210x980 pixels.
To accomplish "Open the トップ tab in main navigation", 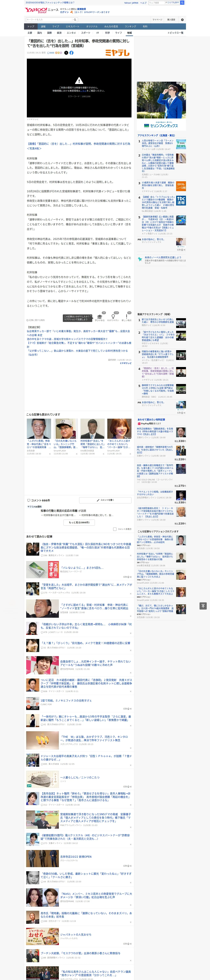I will pos(31,26).
